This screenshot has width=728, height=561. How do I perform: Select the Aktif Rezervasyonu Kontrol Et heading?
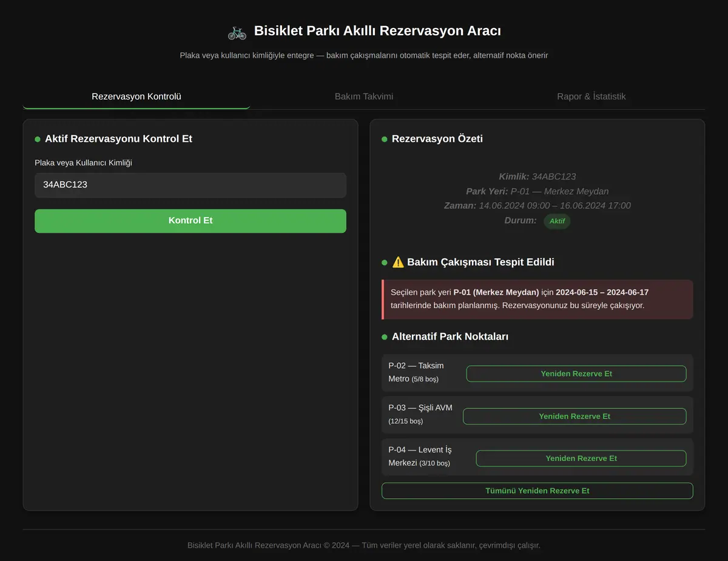pyautogui.click(x=118, y=139)
